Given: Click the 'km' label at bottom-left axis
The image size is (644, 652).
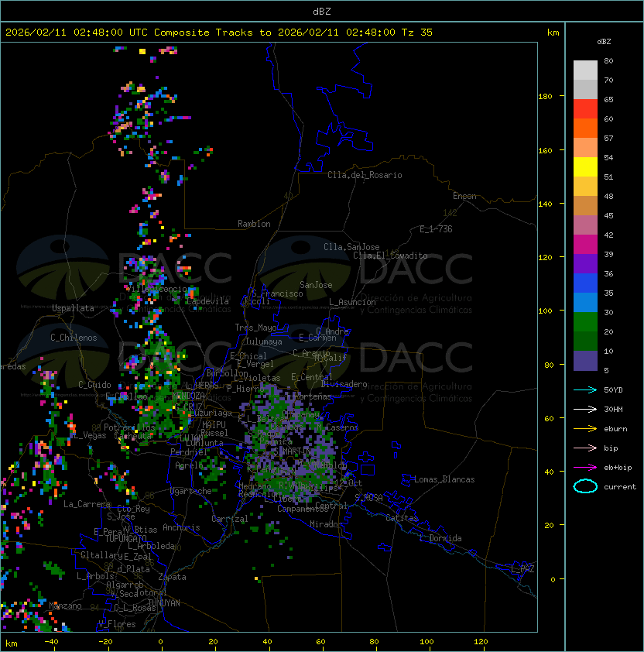Looking at the screenshot, I should pos(12,643).
